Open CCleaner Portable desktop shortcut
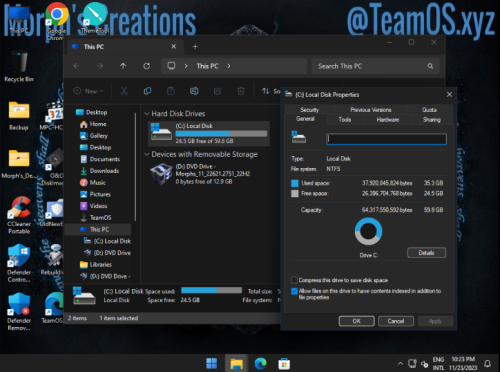500x372 pixels. pos(19,216)
